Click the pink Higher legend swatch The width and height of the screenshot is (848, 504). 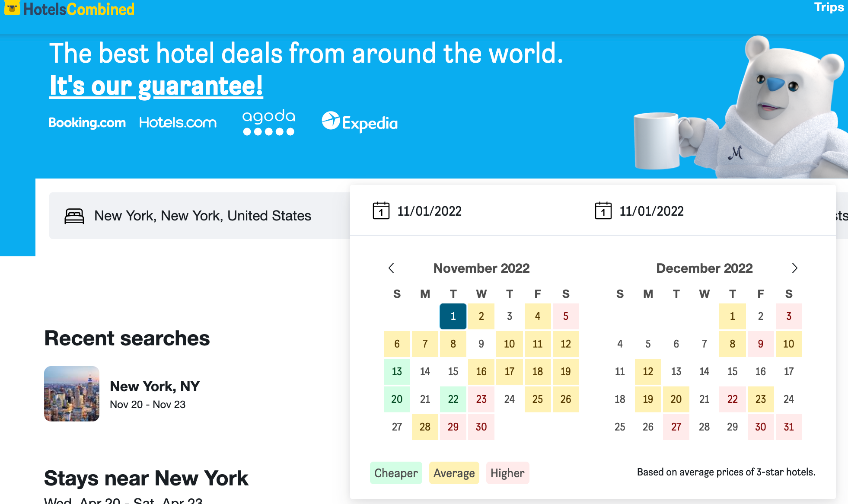507,473
